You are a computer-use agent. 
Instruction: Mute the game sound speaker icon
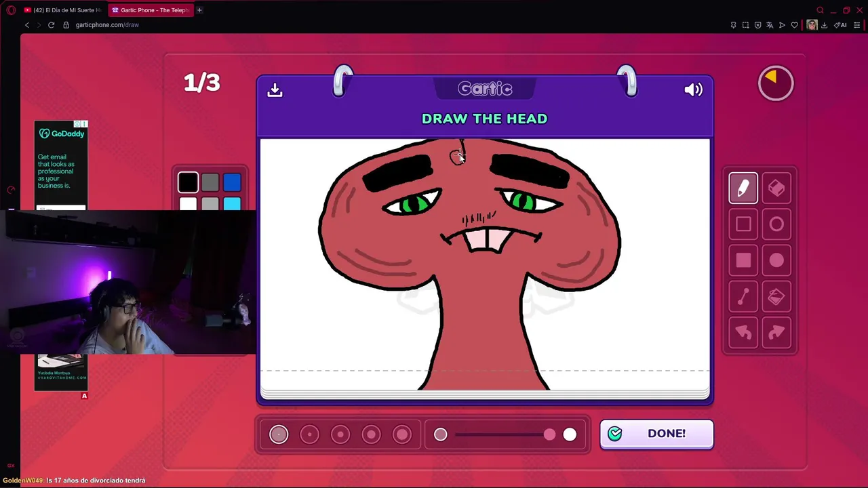click(693, 89)
